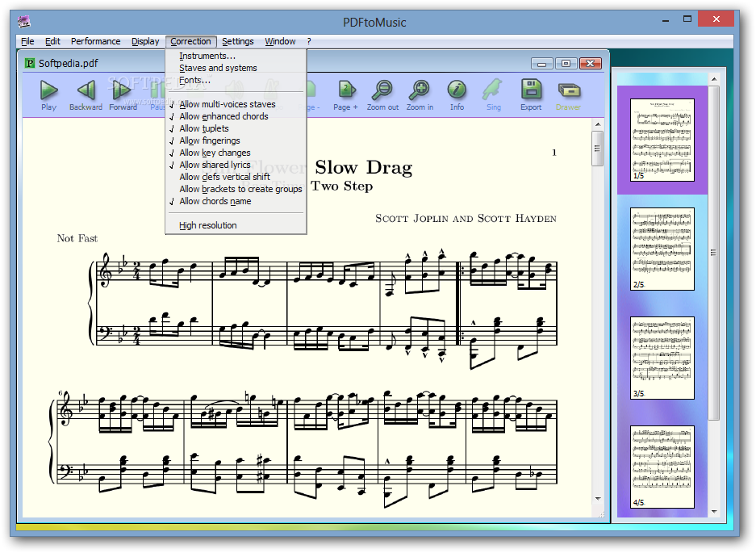Click the Softpedia.pdf document icon
756x553 pixels.
[x=30, y=63]
